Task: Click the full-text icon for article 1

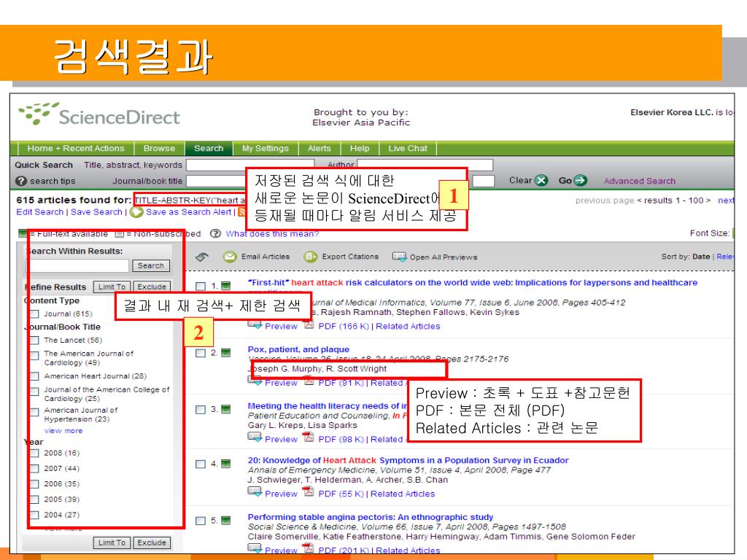Action: [226, 286]
